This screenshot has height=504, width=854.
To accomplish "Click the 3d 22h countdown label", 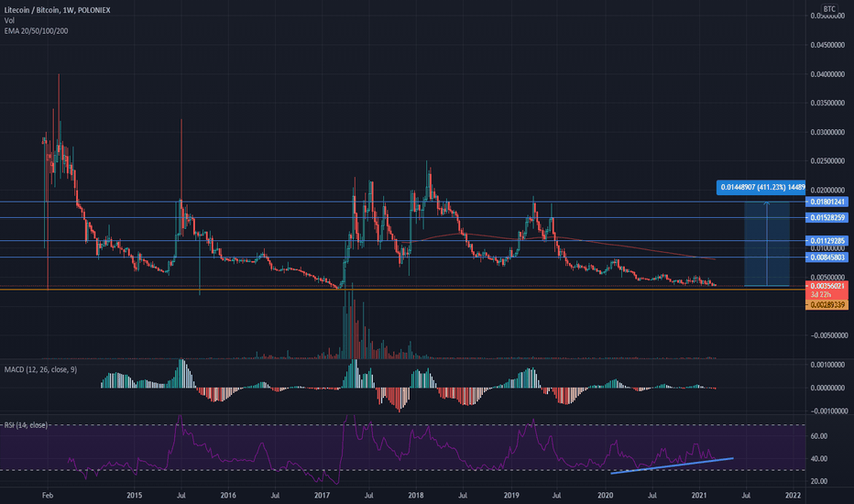I will (x=821, y=294).
